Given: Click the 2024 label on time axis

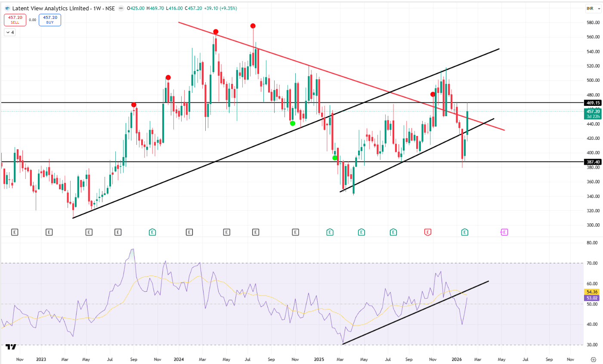Looking at the screenshot, I should [179, 359].
